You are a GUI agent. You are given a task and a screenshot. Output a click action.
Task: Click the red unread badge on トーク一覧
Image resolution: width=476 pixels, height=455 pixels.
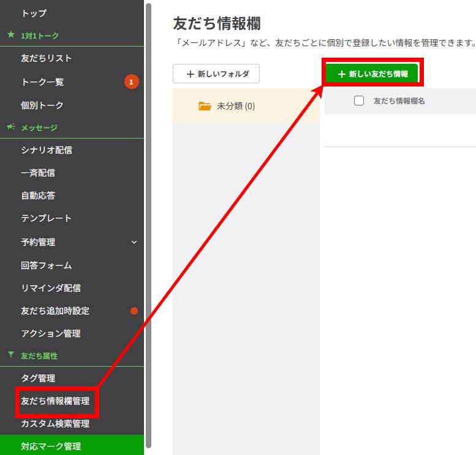[x=131, y=82]
